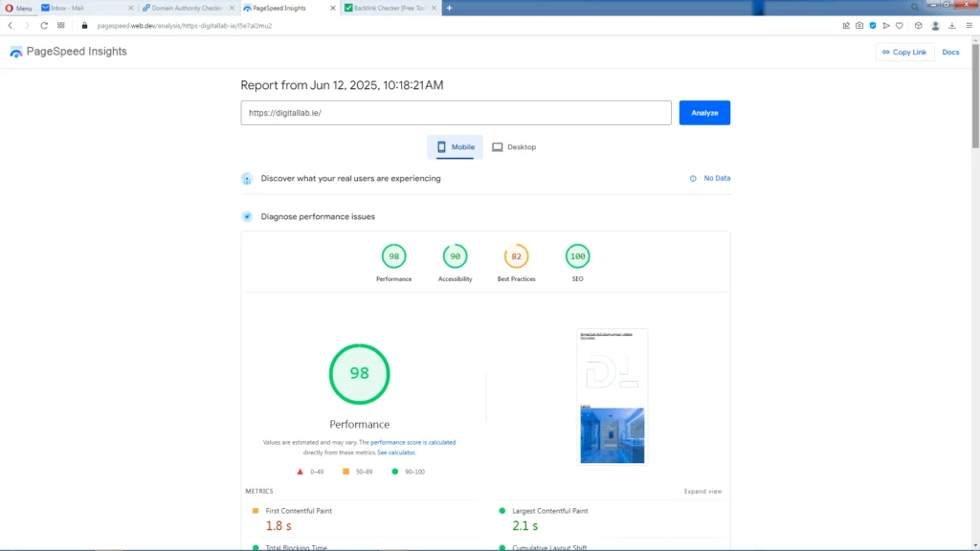The image size is (980, 551).
Task: Click the Diagnose performance issues icon
Action: pos(247,217)
